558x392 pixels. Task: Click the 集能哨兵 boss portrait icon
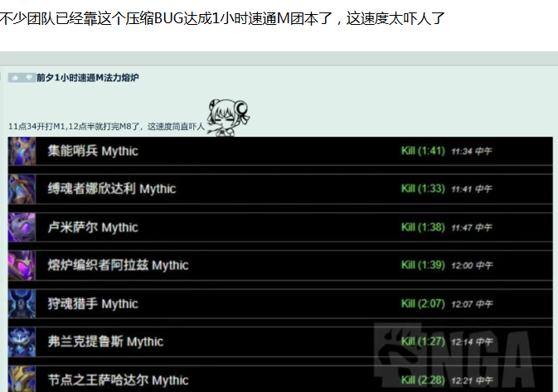click(22, 152)
